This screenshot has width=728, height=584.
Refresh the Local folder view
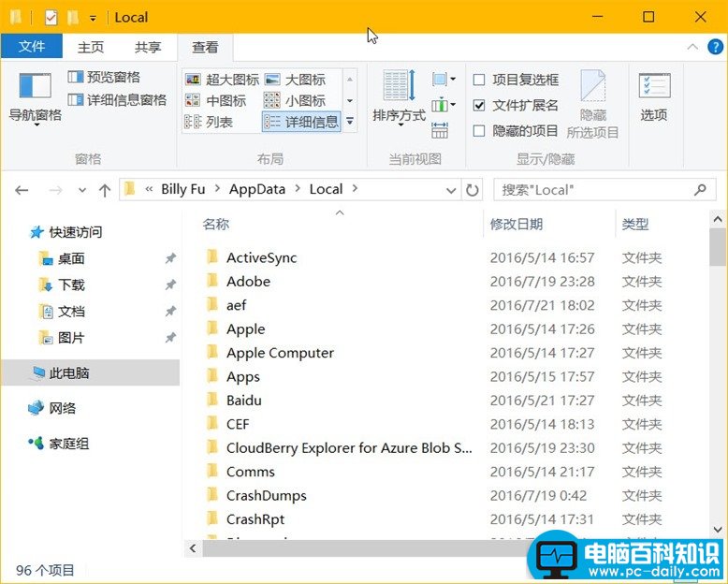pyautogui.click(x=473, y=190)
